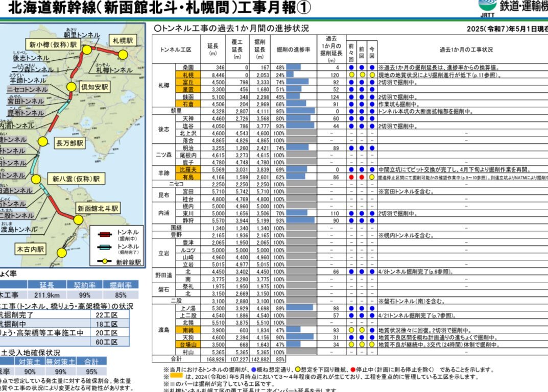Screen dimensions: 548x392
Task: Click the yellow marker of 新八雲(仮称)駅
Action: click(x=36, y=179)
